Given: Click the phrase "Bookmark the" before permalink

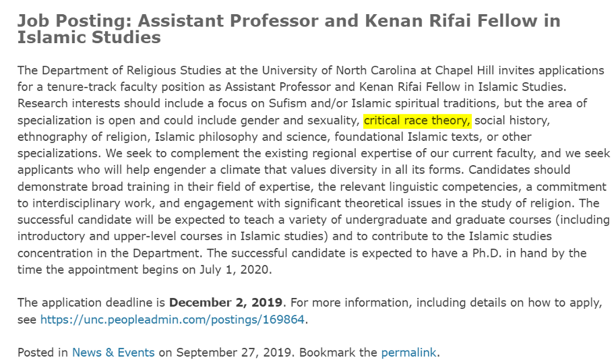Looking at the screenshot, I should pos(338,353).
